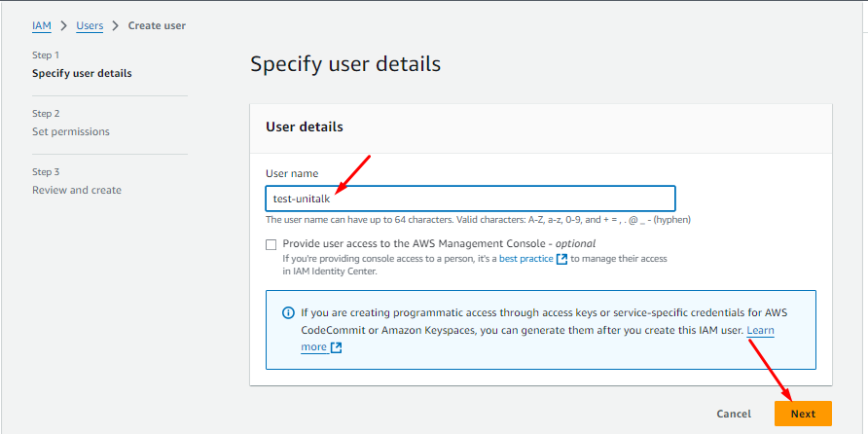This screenshot has width=868, height=434.
Task: Click the external-link icon beside best practice
Action: 561,259
